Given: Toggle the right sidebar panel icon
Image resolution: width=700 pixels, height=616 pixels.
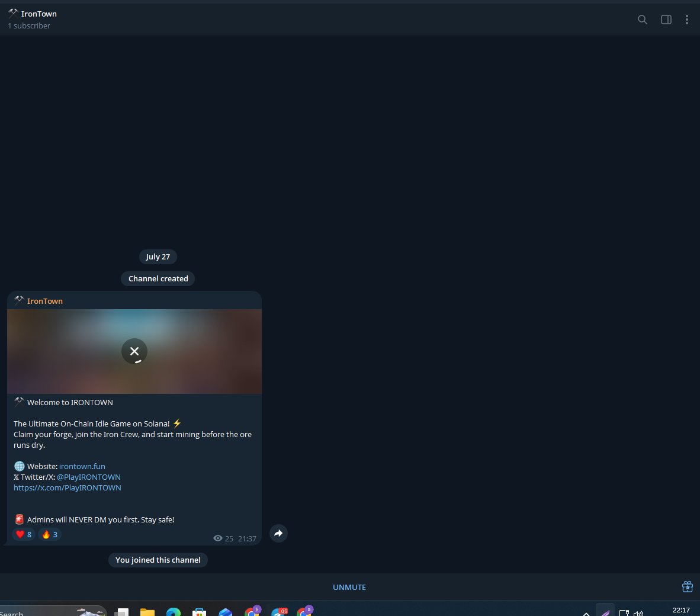Looking at the screenshot, I should pyautogui.click(x=666, y=20).
